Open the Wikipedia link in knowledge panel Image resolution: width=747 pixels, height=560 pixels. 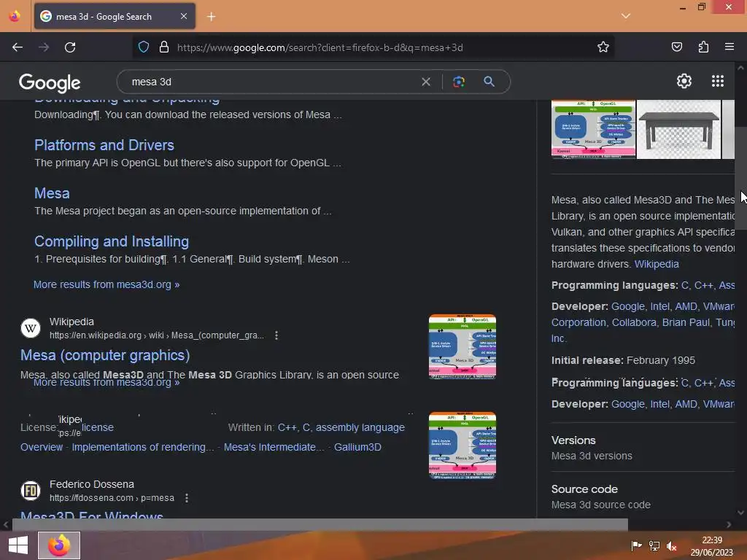[x=657, y=264]
